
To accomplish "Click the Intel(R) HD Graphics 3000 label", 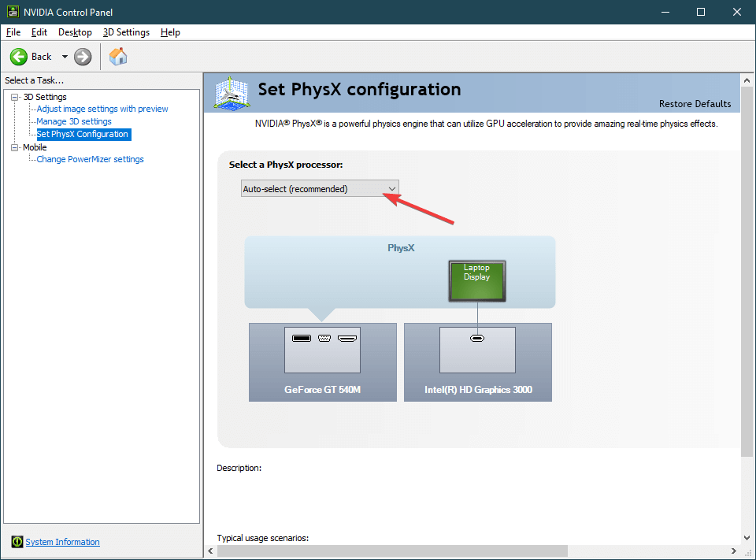I will 478,390.
